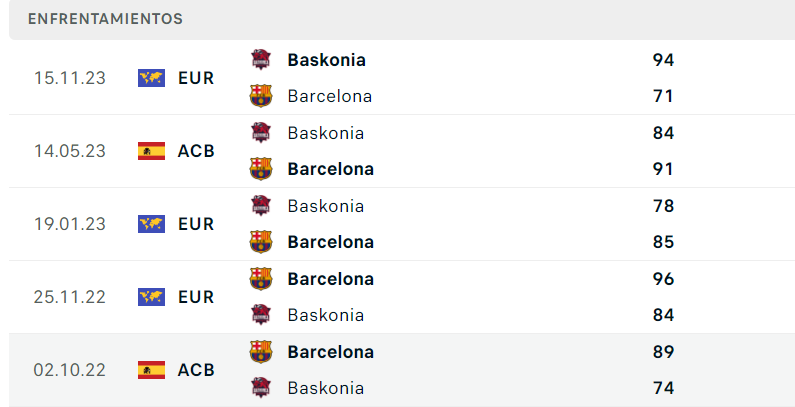Click Baskonia logo in 19.01.23 match
This screenshot has width=795, height=407.
(x=261, y=206)
